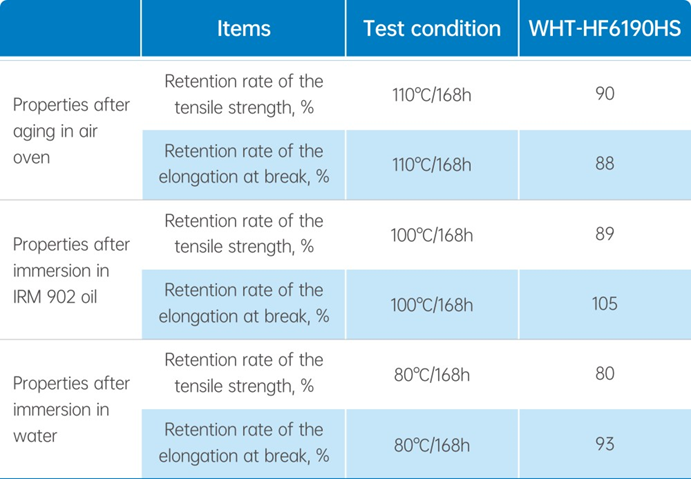Click the elongation at break cell for IRM 902 oil
Image resolution: width=691 pixels, height=479 pixels.
[x=243, y=303]
